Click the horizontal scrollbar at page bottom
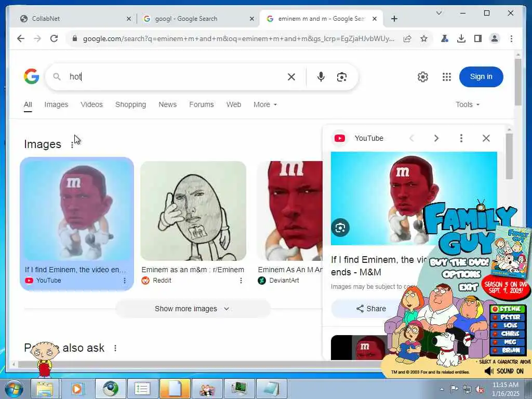This screenshot has height=399, width=532. 198,364
